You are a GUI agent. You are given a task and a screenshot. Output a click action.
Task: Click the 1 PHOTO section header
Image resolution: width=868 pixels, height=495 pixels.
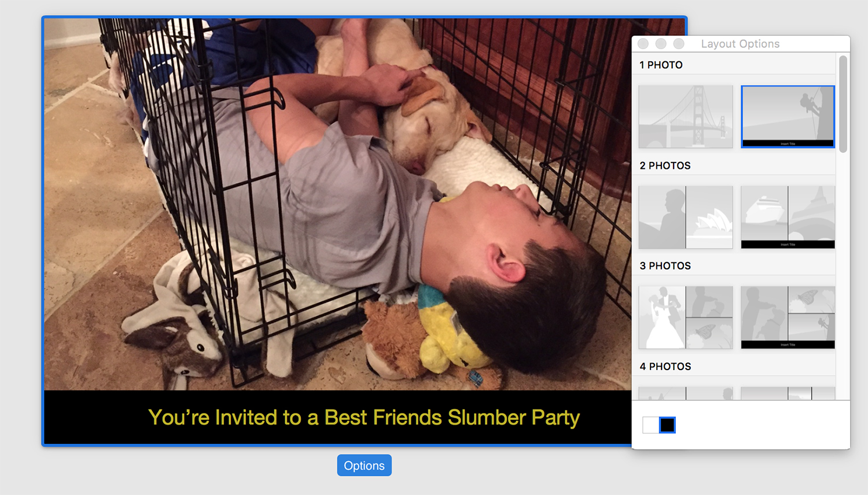point(661,65)
